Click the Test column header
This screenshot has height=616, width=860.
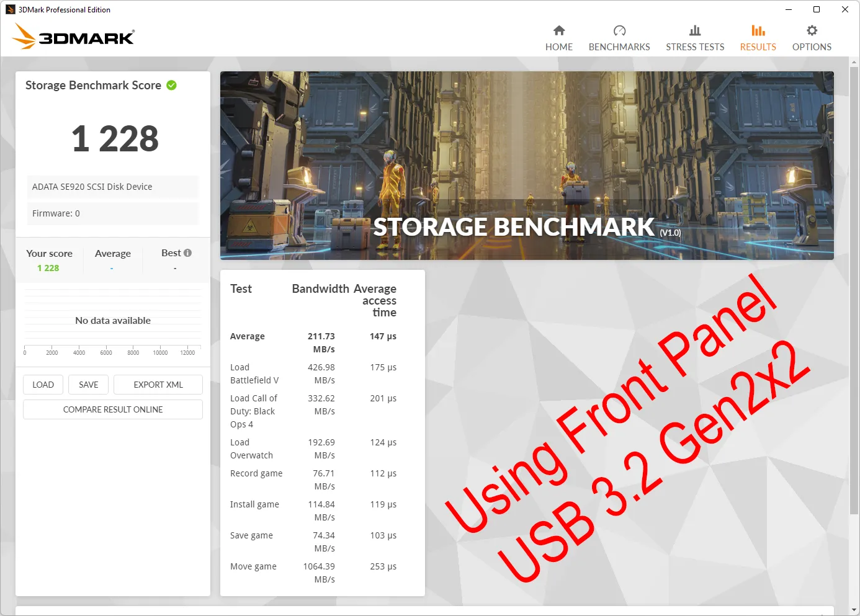241,288
